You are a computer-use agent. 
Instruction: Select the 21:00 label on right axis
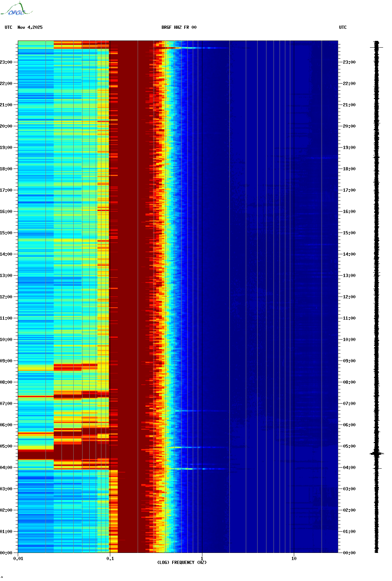[349, 105]
